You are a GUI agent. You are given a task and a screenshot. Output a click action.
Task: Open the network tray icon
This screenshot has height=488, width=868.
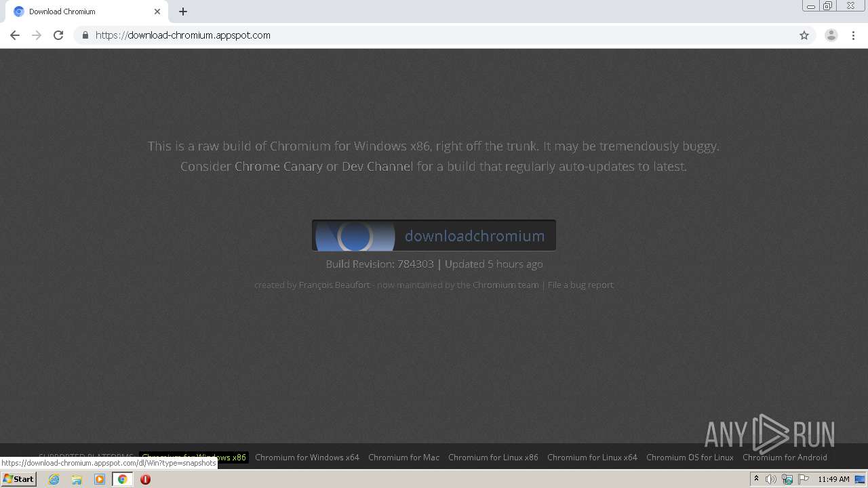coord(787,479)
